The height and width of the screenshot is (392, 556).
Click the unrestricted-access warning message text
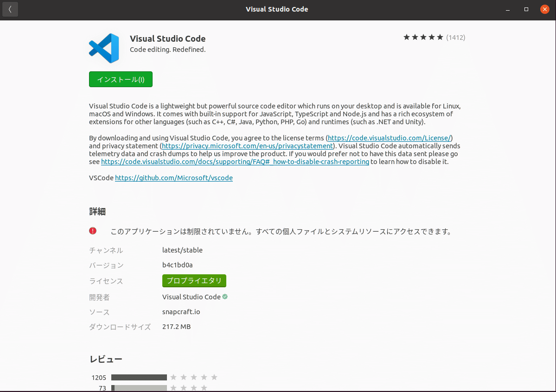(x=281, y=232)
